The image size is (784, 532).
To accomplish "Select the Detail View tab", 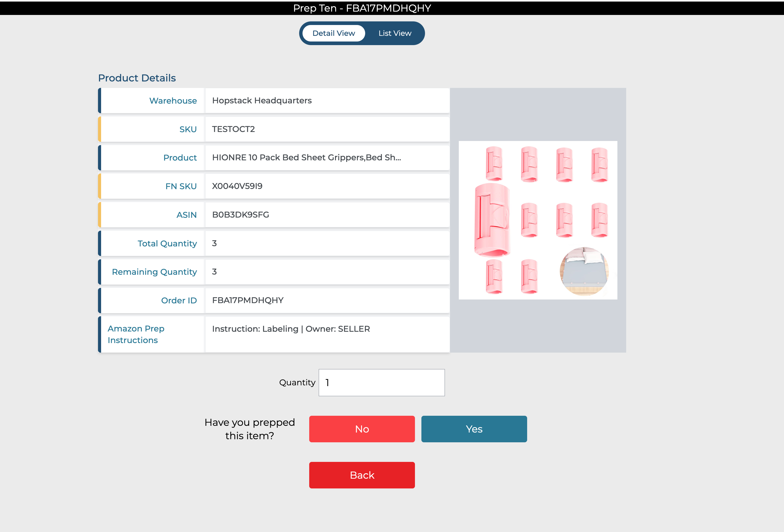I will coord(333,33).
